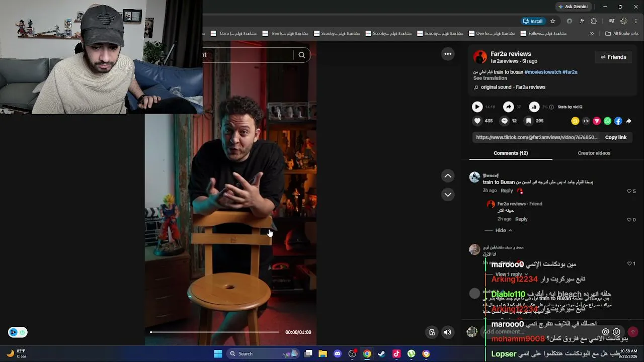
Task: Click the Copy link button
Action: (x=616, y=137)
